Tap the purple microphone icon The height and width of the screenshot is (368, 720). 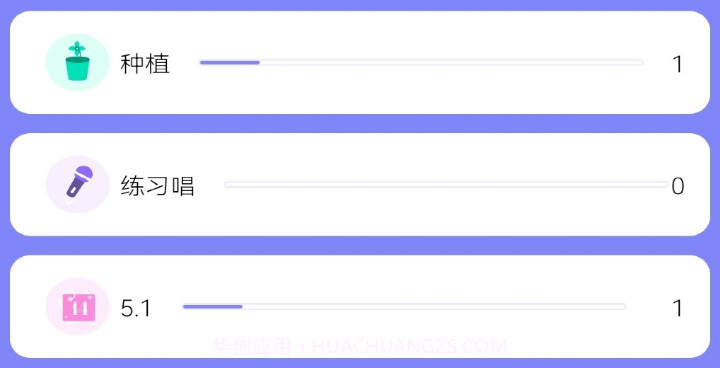(79, 182)
